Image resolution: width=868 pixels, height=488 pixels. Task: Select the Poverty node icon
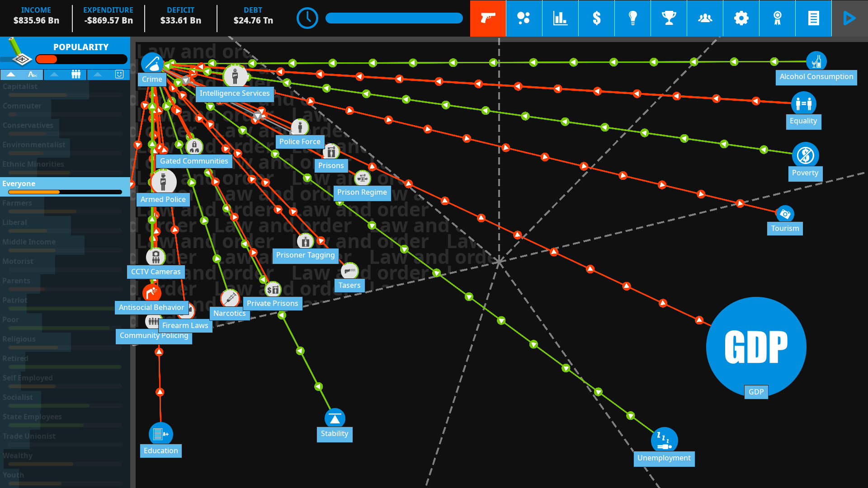806,155
